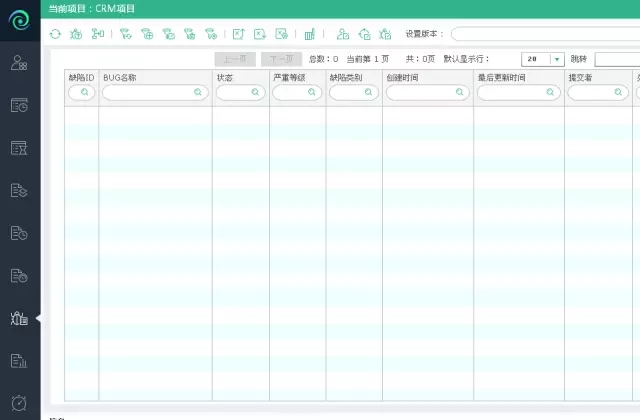Click the magnifier icon under 状态
The width and height of the screenshot is (640, 420).
click(255, 92)
